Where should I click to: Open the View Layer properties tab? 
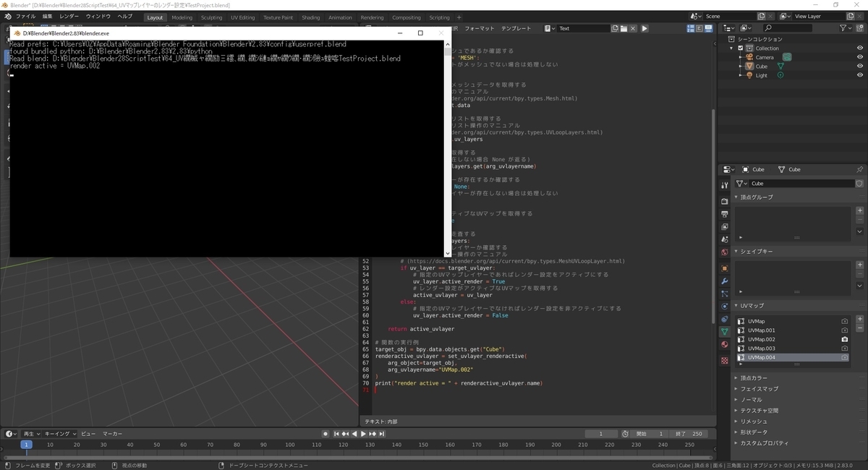point(725,226)
